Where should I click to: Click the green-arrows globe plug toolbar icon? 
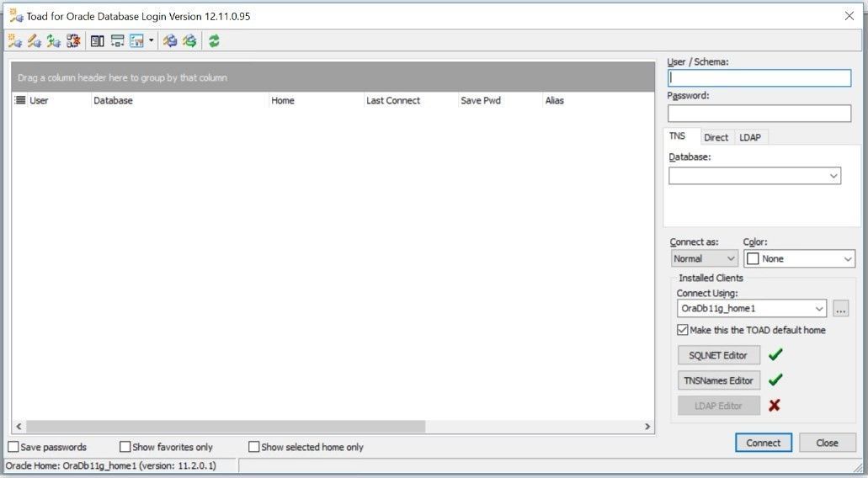[190, 40]
